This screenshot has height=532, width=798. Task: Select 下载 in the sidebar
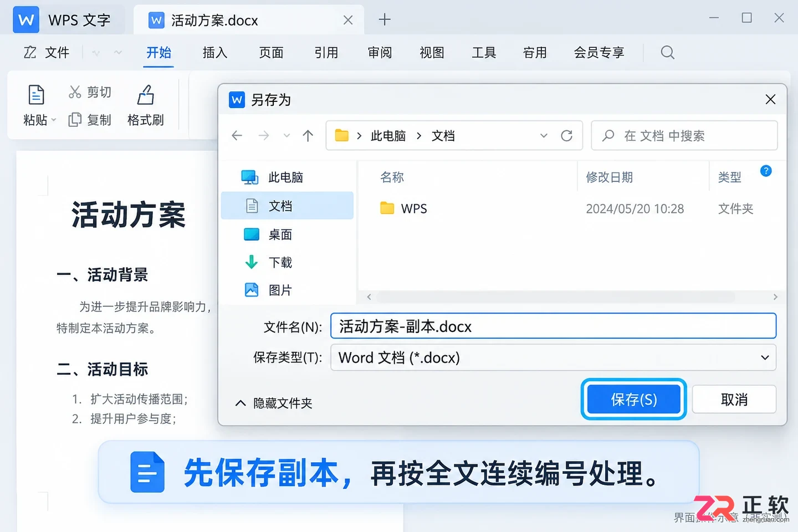pyautogui.click(x=287, y=262)
